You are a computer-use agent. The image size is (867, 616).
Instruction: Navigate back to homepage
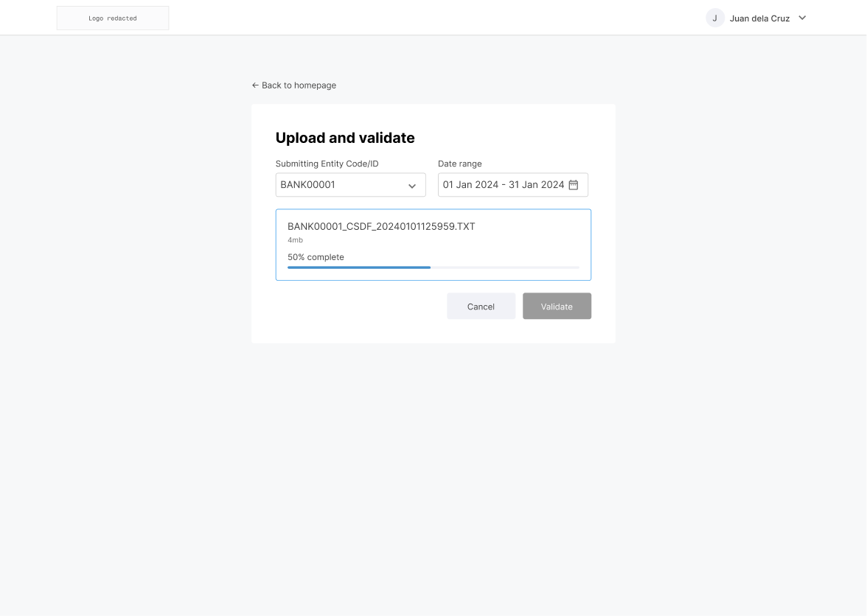tap(293, 85)
